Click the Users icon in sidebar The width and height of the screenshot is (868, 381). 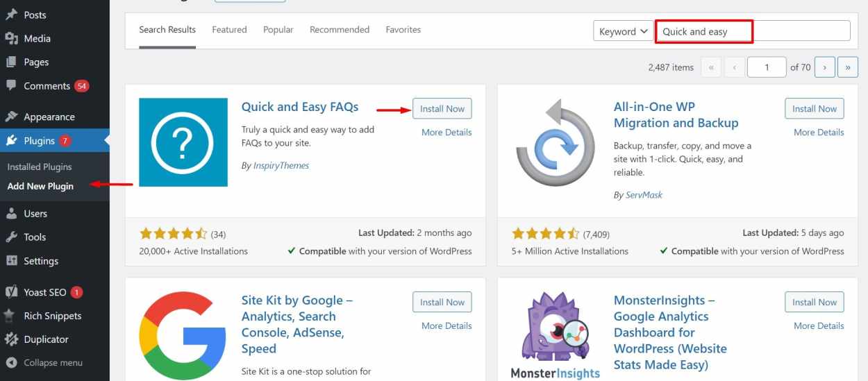11,213
